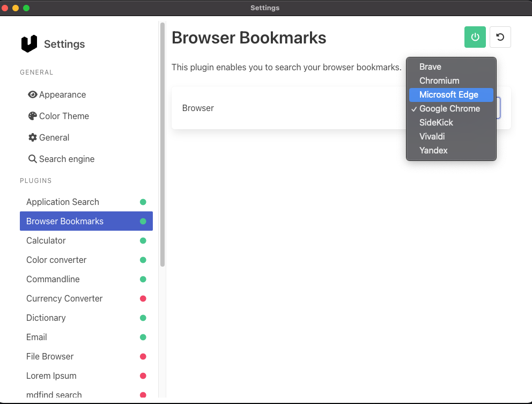
Task: Select SideKick as the browser
Action: coord(451,122)
